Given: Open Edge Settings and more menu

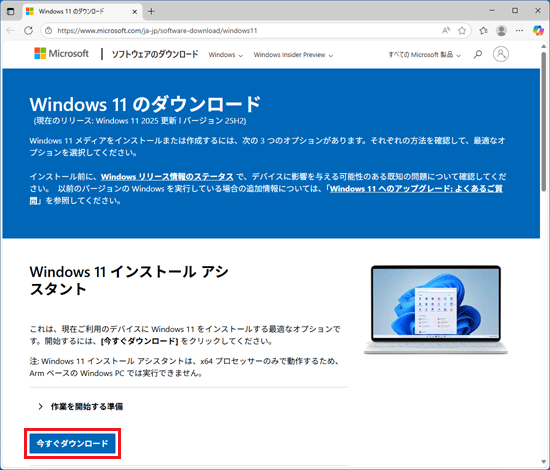Looking at the screenshot, I should pyautogui.click(x=519, y=31).
